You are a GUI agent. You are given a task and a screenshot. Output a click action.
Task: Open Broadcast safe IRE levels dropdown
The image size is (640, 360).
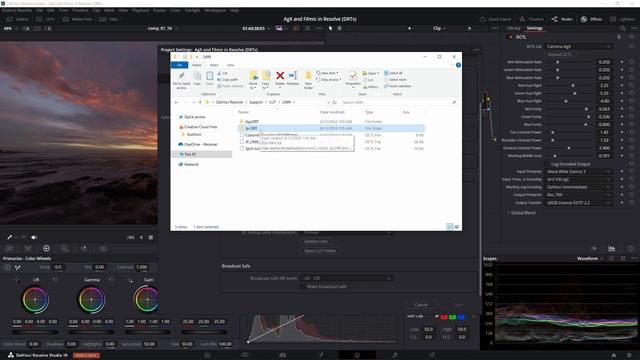click(x=346, y=278)
